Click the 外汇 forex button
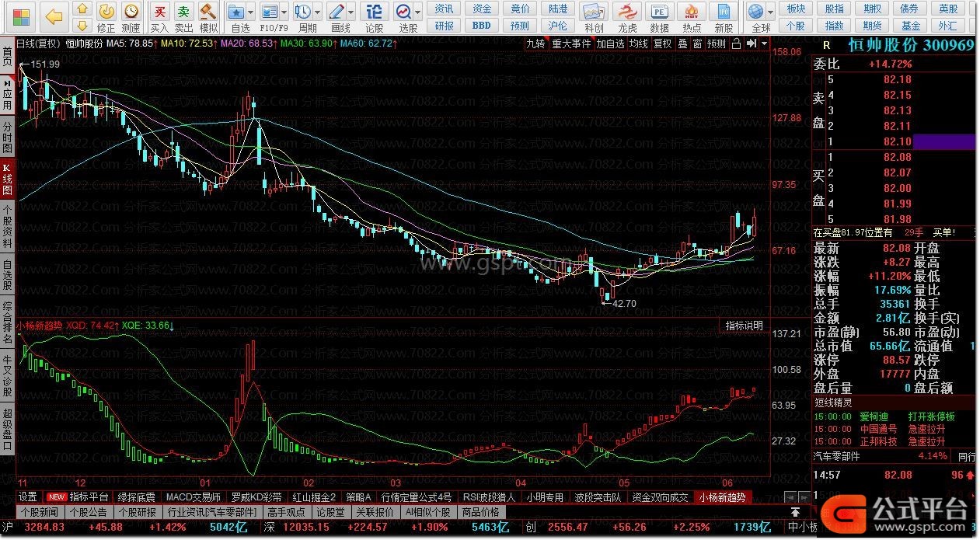 948,26
